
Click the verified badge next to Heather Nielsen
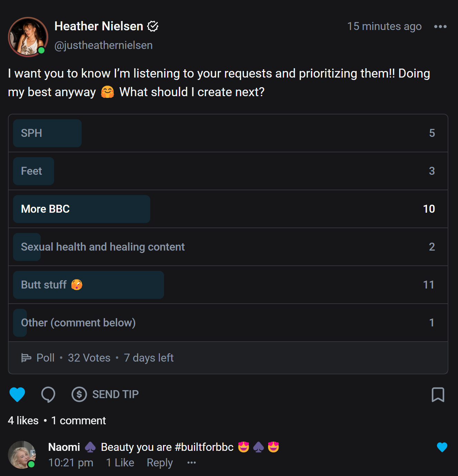(153, 26)
